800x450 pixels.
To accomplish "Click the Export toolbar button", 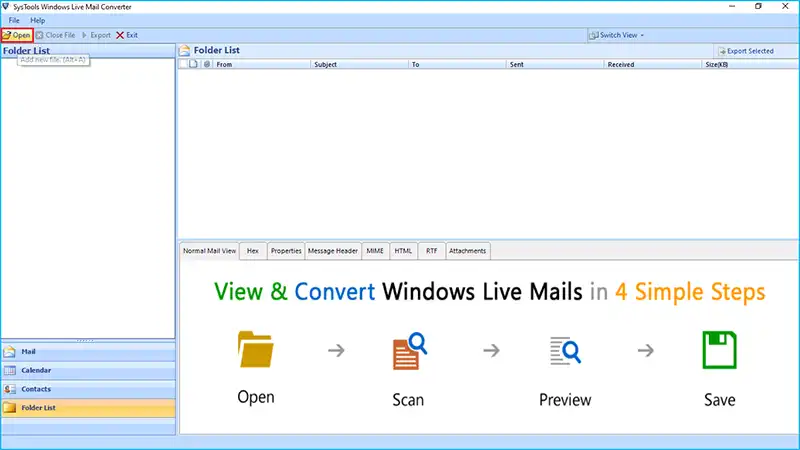I will pos(96,35).
